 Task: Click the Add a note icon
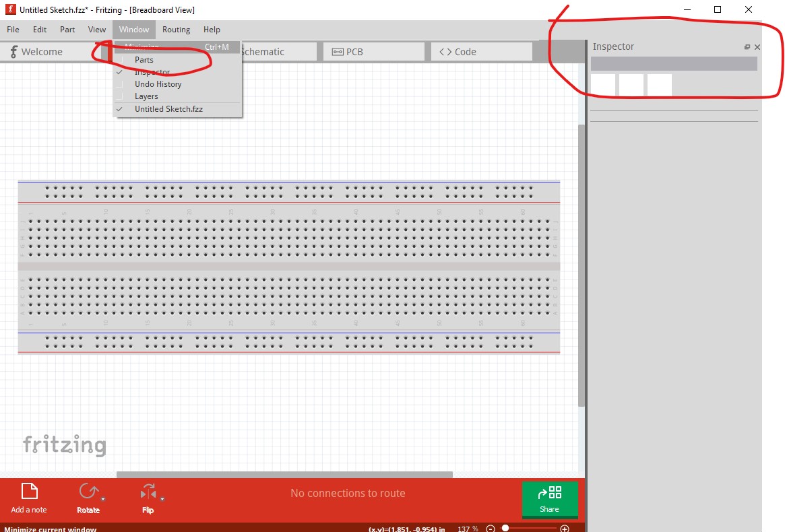point(29,492)
